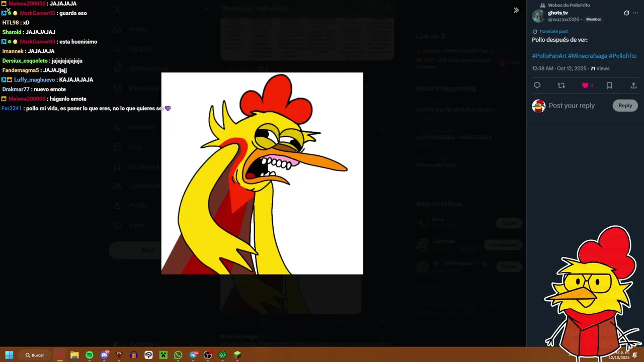Image resolution: width=644 pixels, height=362 pixels.
Task: Open the Minecraft grass block launcher icon
Action: (237, 355)
